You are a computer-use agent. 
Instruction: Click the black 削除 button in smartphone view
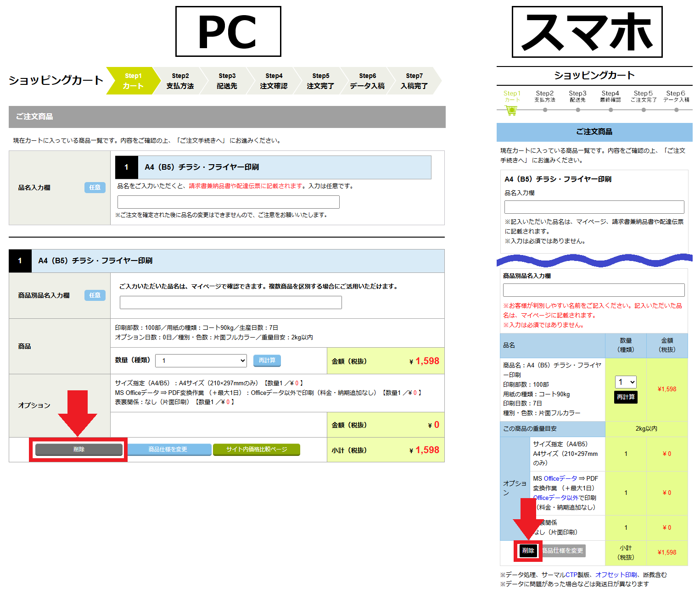point(528,550)
